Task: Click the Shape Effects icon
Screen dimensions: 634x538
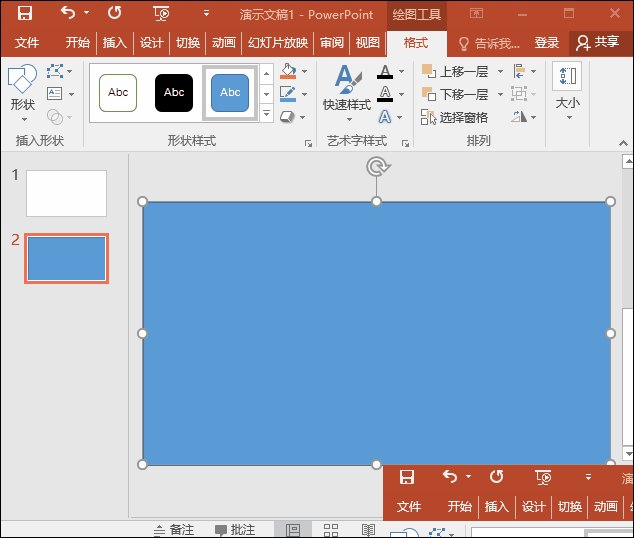Action: [x=288, y=116]
